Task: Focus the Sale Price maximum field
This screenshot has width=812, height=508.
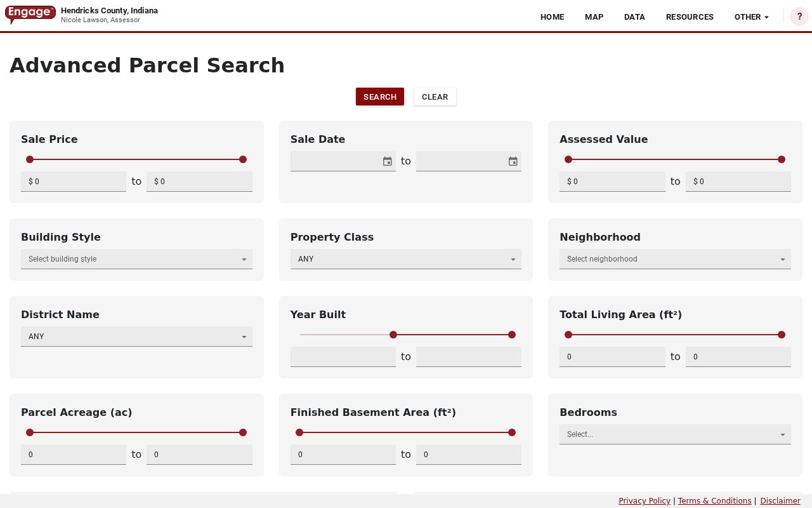Action: point(199,182)
